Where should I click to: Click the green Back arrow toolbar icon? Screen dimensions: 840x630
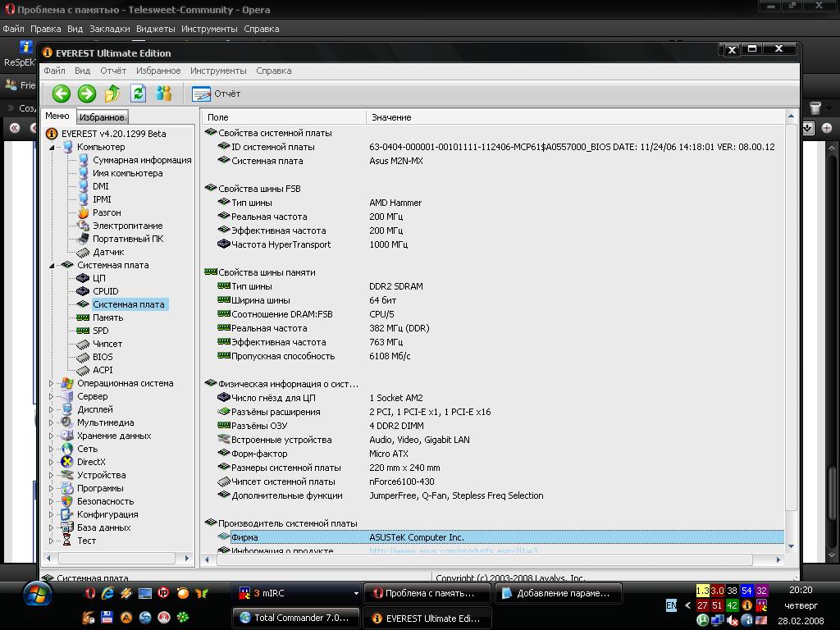tap(61, 94)
